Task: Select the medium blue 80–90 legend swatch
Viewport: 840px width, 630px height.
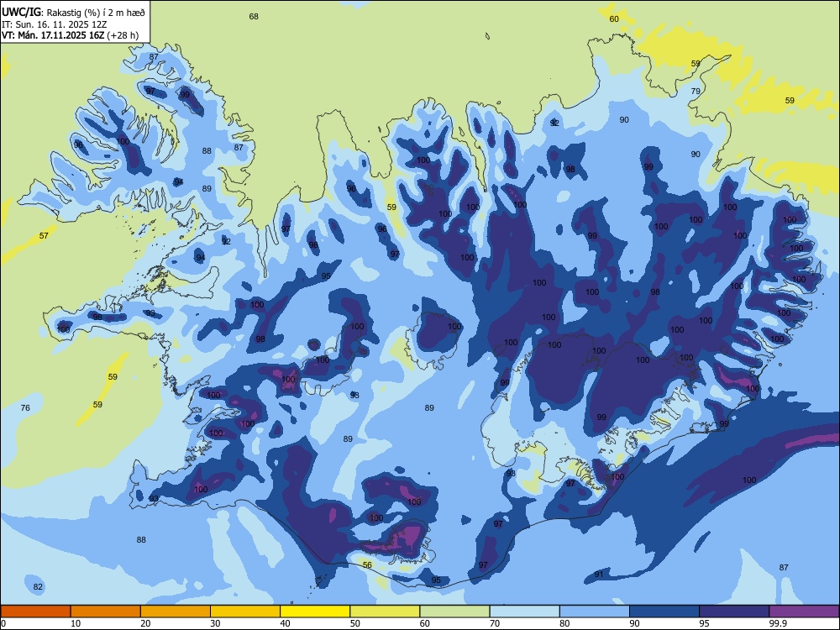Action: pos(595,612)
